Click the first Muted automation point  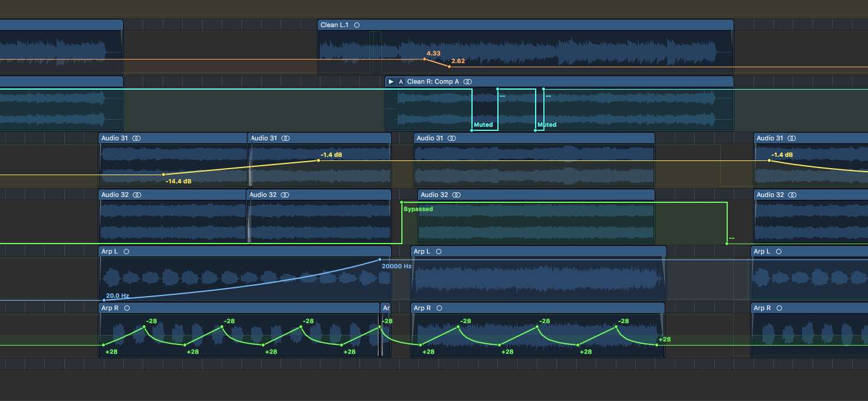click(472, 130)
